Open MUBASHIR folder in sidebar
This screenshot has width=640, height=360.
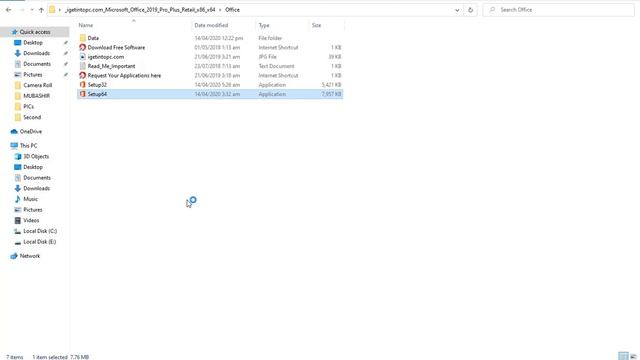pyautogui.click(x=36, y=96)
